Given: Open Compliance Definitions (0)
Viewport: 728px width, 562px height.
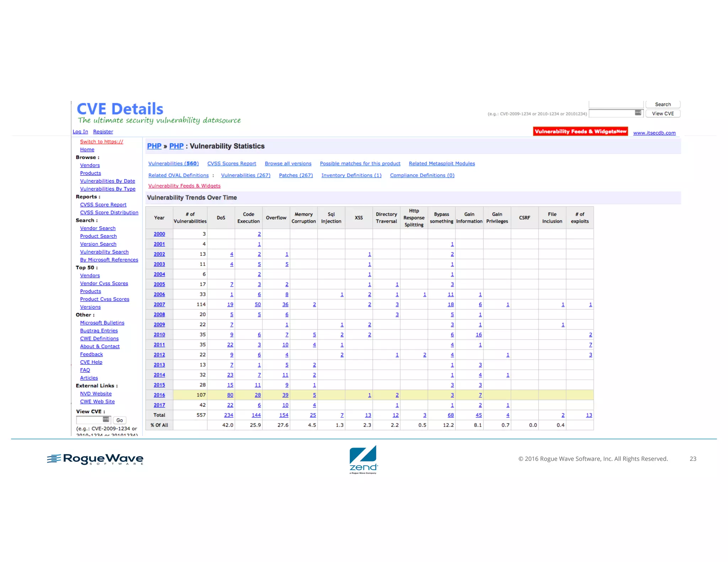Looking at the screenshot, I should (x=422, y=175).
